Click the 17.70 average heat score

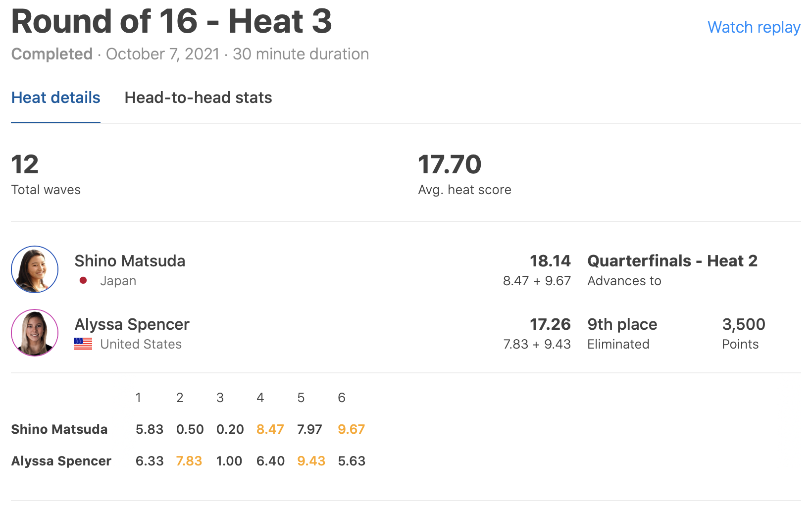[450, 165]
